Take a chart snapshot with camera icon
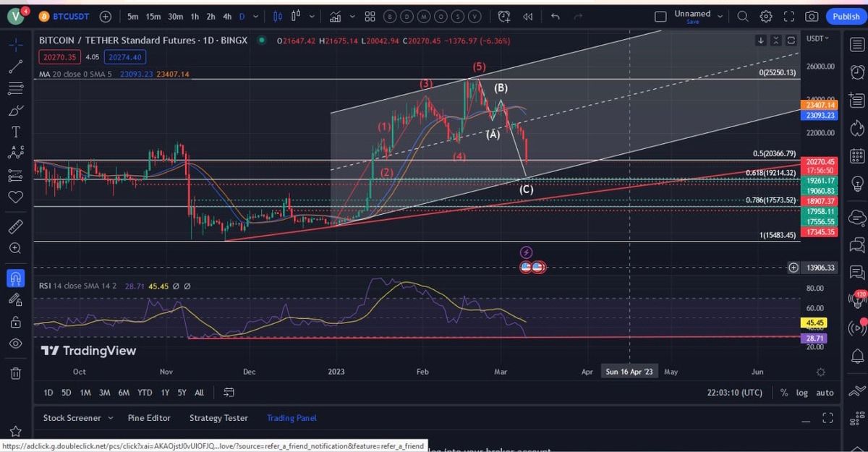The image size is (868, 452). point(812,16)
